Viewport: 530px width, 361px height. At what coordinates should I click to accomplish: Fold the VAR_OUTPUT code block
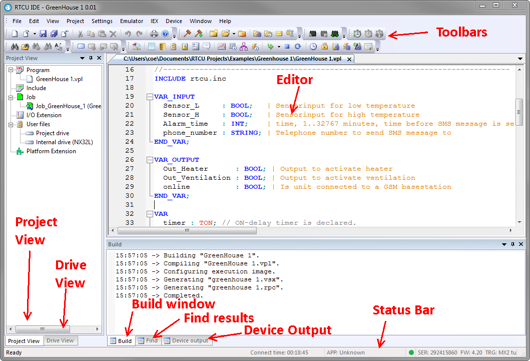tap(149, 160)
